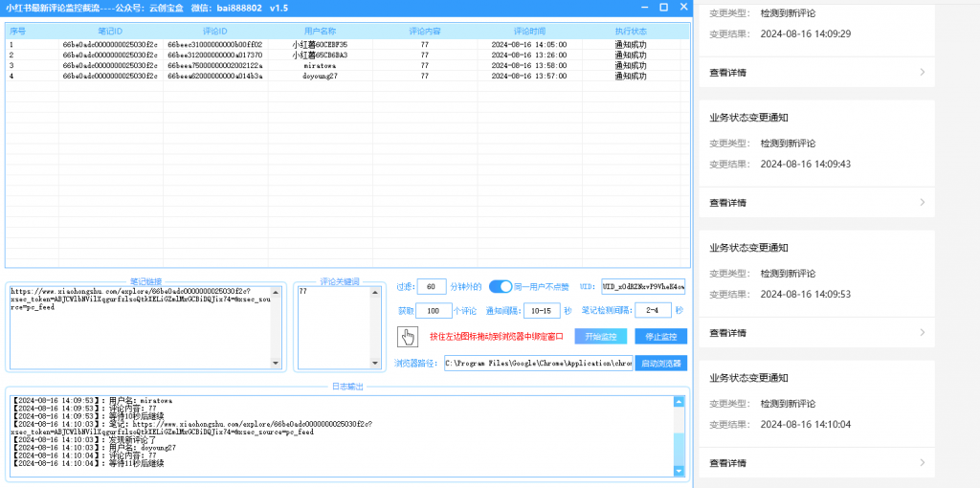Sort by the 评论时间 column header

pos(529,32)
